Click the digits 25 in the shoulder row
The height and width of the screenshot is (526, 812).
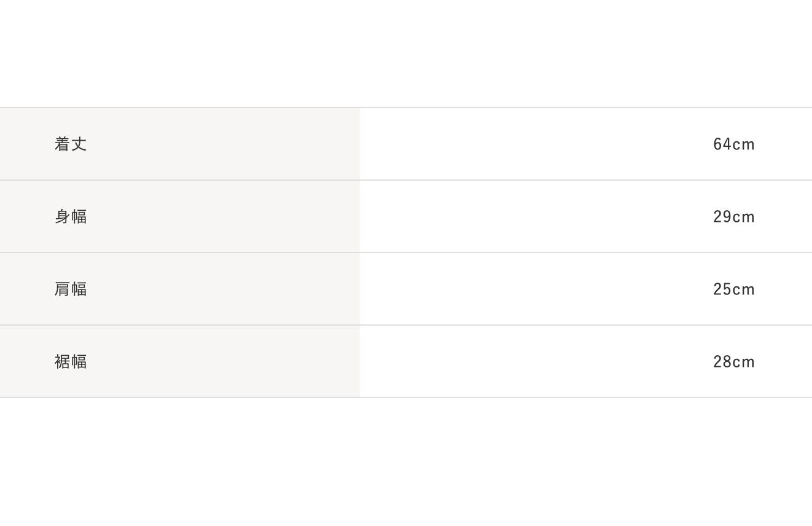(x=722, y=289)
